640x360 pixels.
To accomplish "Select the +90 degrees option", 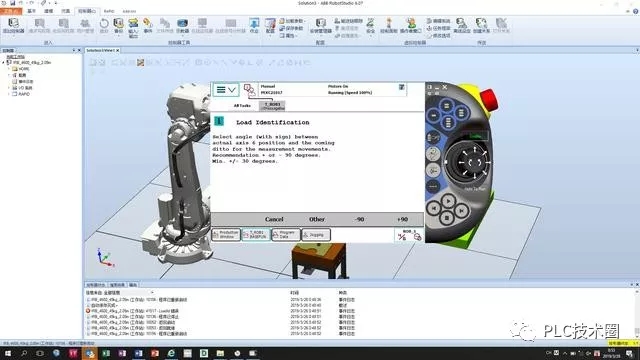I will (402, 219).
